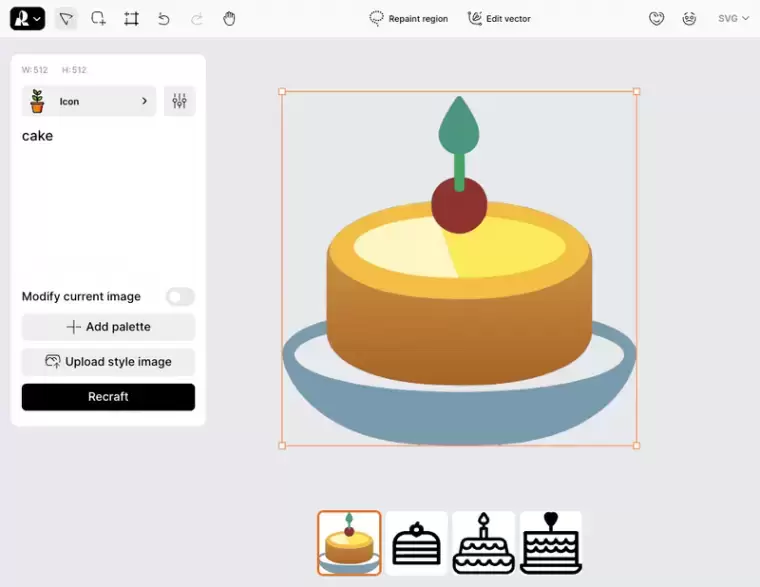Image resolution: width=760 pixels, height=587 pixels.
Task: Redo the last undone action
Action: tap(196, 19)
